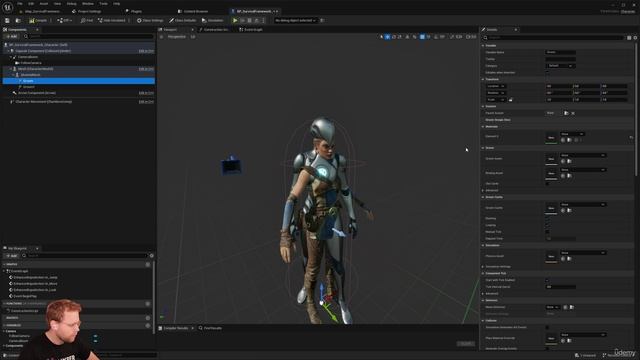This screenshot has height=360, width=640.
Task: Toggle the Use Cards checkbox
Action: tap(547, 184)
